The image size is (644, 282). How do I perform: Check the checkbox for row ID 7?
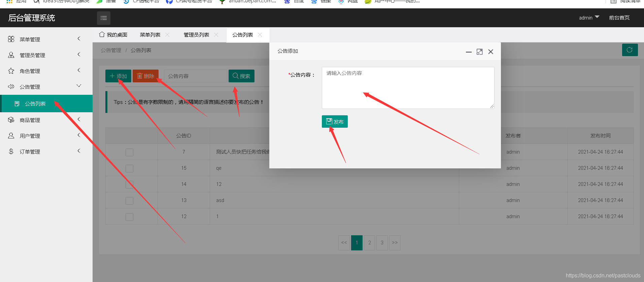coord(129,152)
